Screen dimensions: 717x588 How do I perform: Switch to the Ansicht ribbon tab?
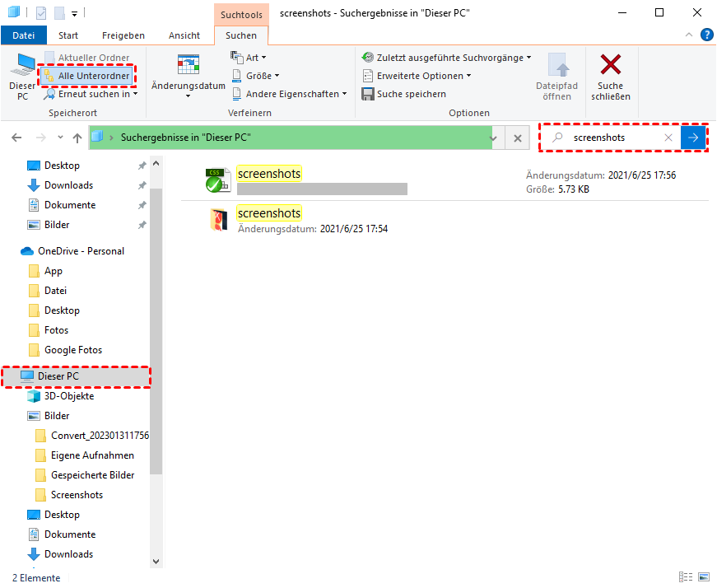(x=184, y=35)
